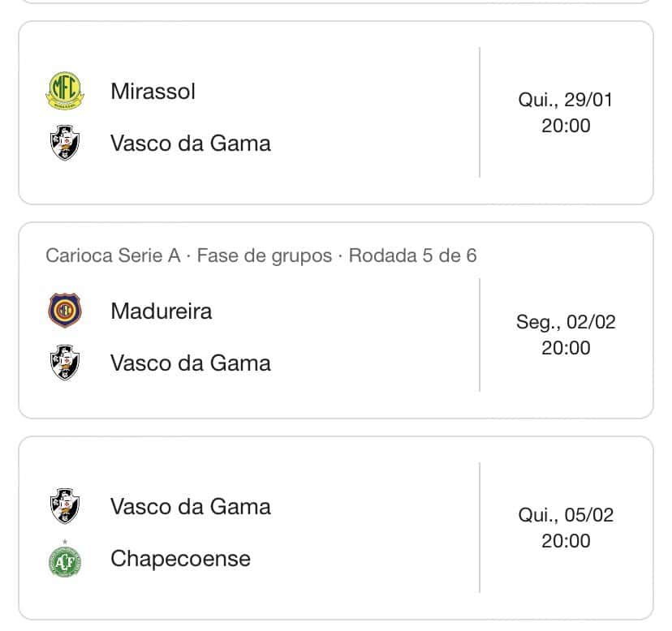672x631 pixels.
Task: Click 20:00 time in Madureira match card
Action: (x=566, y=348)
